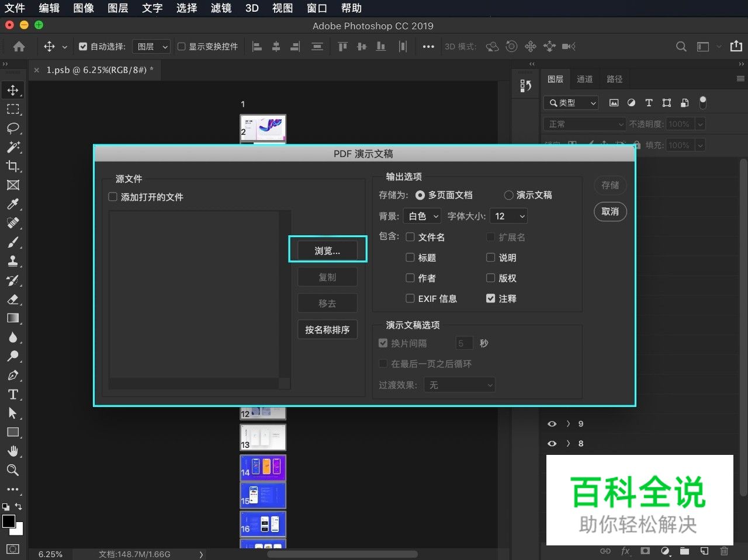Toggle visibility of layer group 9
Viewport: 748px width, 560px height.
552,423
